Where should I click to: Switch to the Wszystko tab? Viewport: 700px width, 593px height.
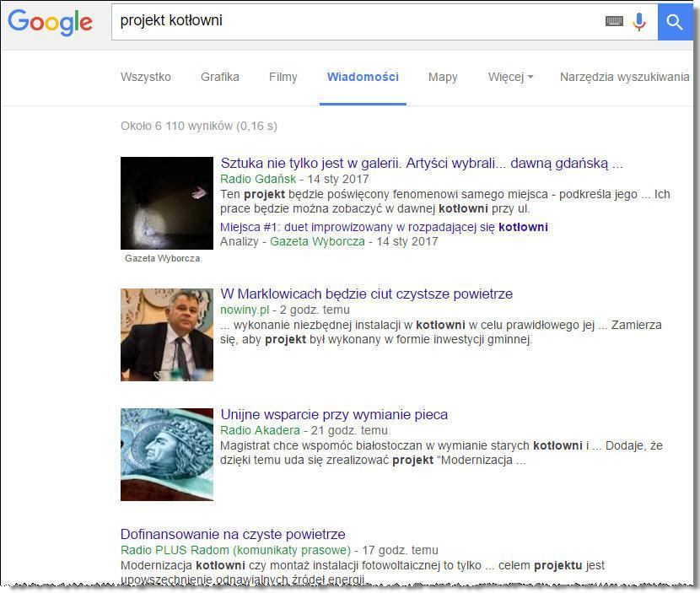point(146,77)
